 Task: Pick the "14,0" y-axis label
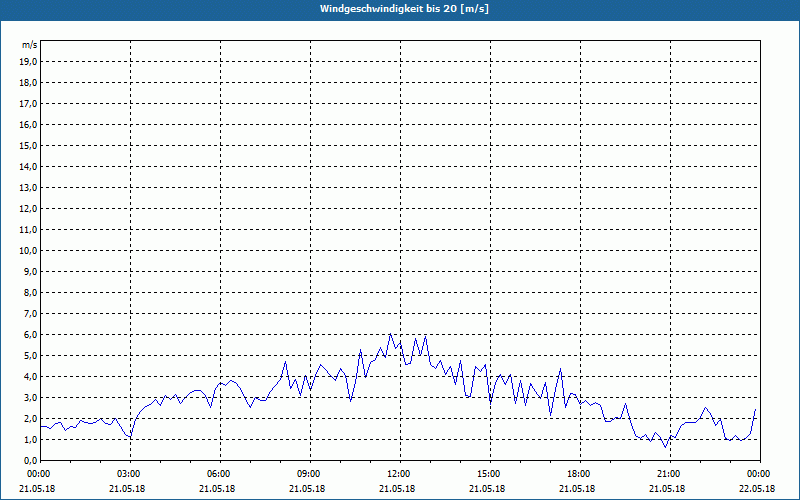[x=28, y=166]
